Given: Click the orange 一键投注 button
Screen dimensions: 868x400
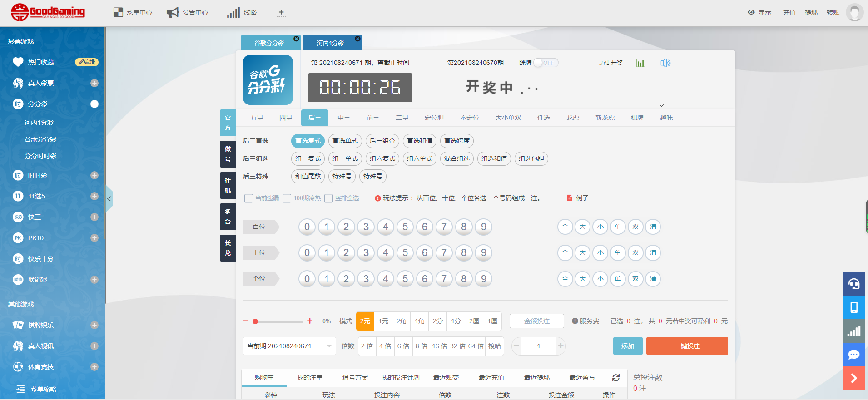Looking at the screenshot, I should click(687, 346).
